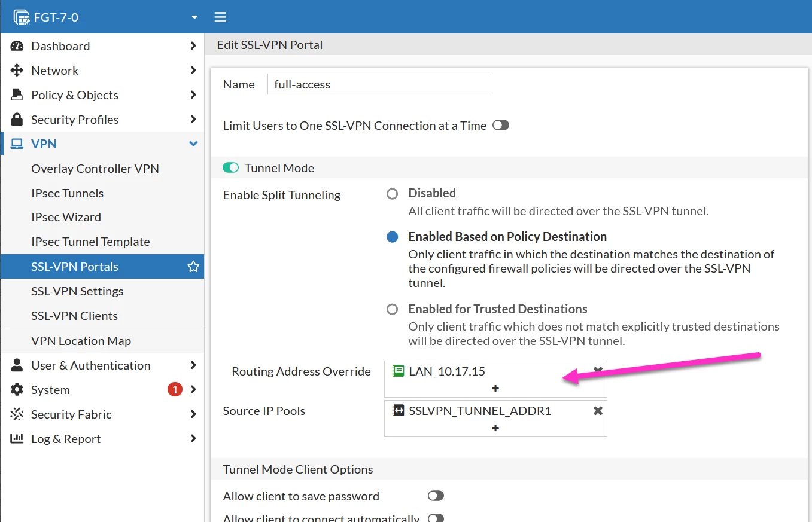Click the Enable Split Tunneling label
The height and width of the screenshot is (522, 812).
(282, 195)
